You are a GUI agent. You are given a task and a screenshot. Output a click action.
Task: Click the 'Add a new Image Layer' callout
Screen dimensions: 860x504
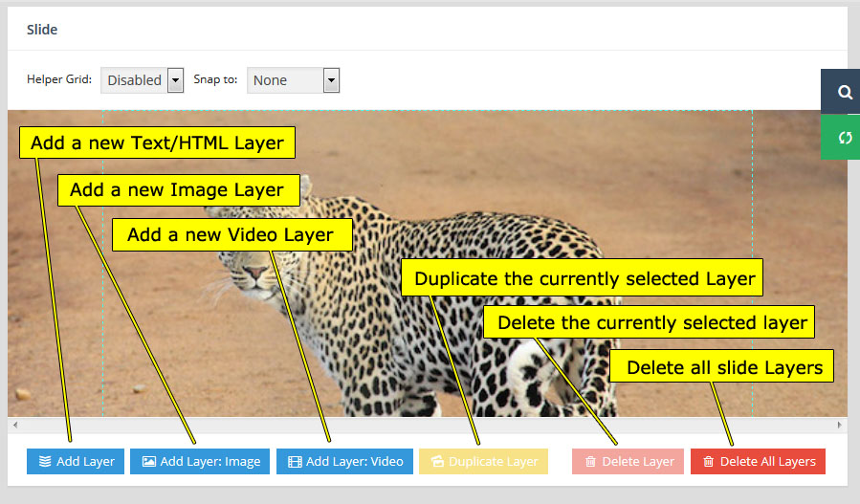click(177, 190)
